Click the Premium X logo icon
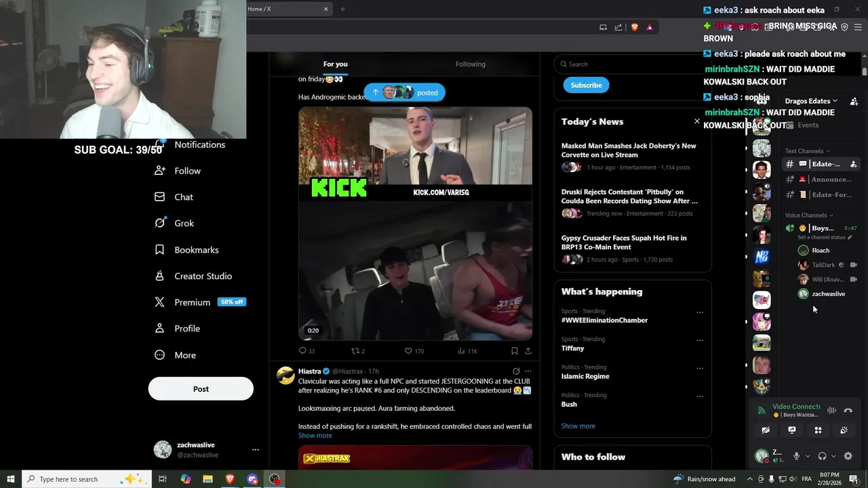The height and width of the screenshot is (488, 868). [159, 302]
